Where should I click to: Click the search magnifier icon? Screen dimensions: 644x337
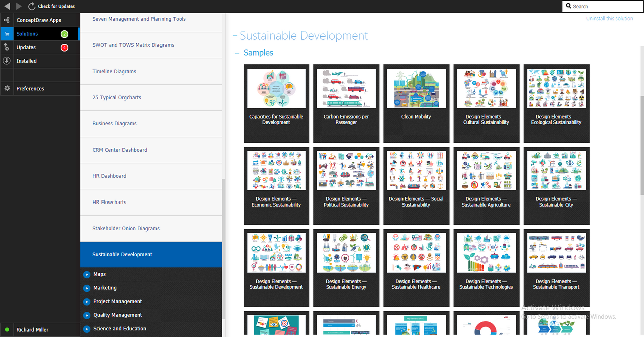point(568,6)
